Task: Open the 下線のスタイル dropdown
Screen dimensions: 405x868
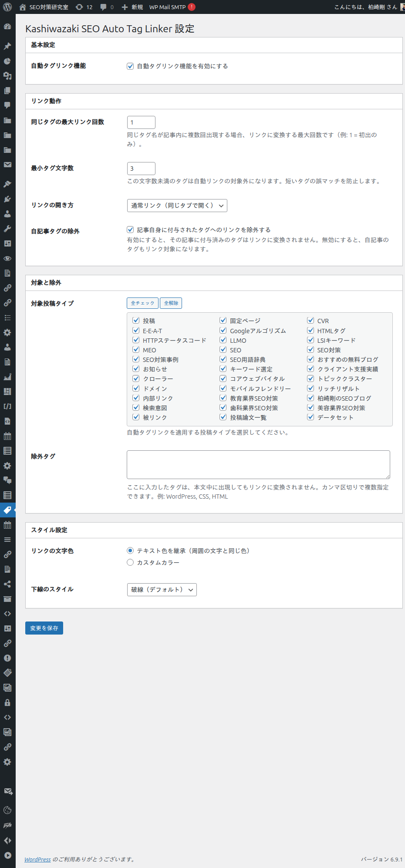Action: 162,590
